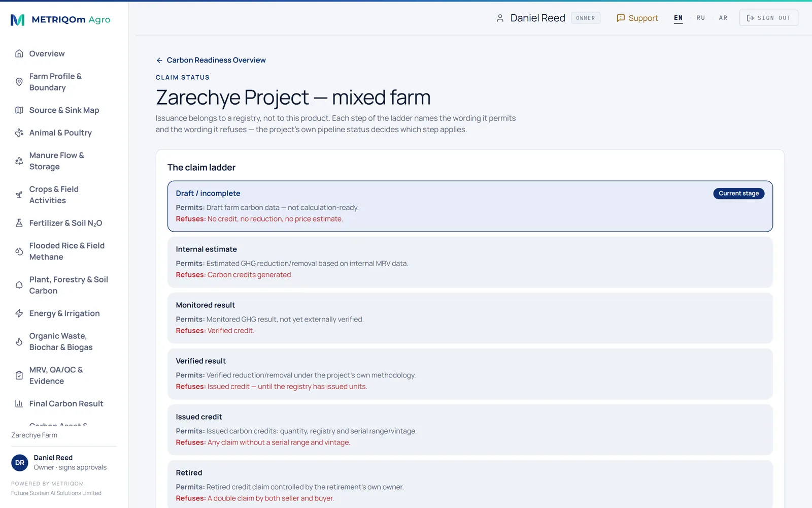Screen dimensions: 812x508
Task: Click the back arrow before Carbon Readiness Overview
Action: click(159, 60)
